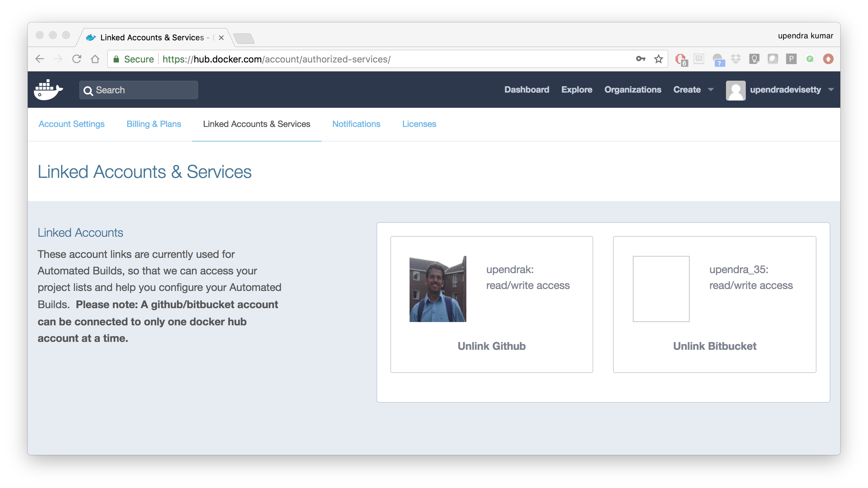Click the Github profile photo thumbnail
The width and height of the screenshot is (868, 488).
coord(438,289)
